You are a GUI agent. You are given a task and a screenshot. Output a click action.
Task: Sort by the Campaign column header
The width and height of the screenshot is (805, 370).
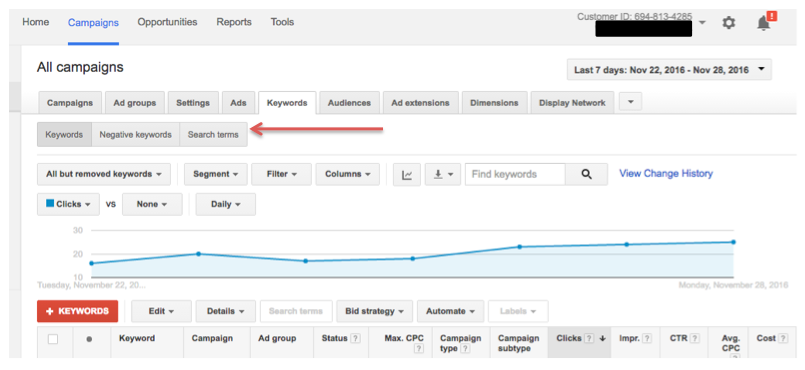point(212,339)
